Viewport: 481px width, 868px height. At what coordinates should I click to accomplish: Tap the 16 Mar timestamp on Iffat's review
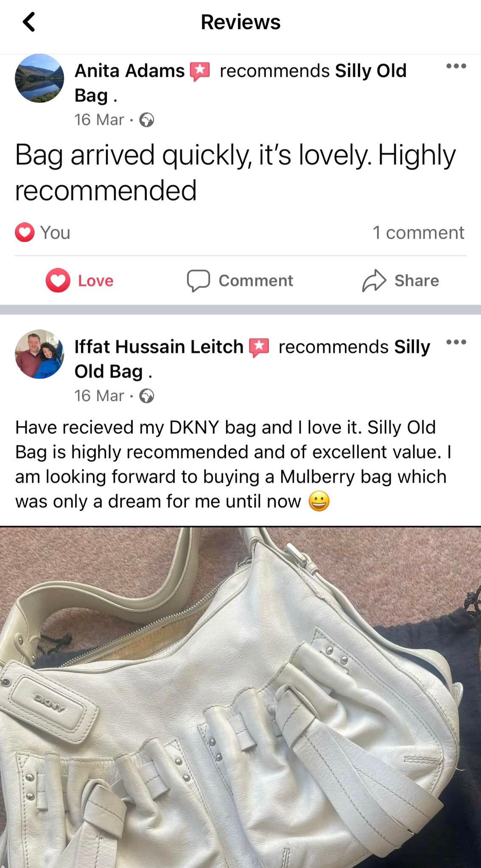99,396
